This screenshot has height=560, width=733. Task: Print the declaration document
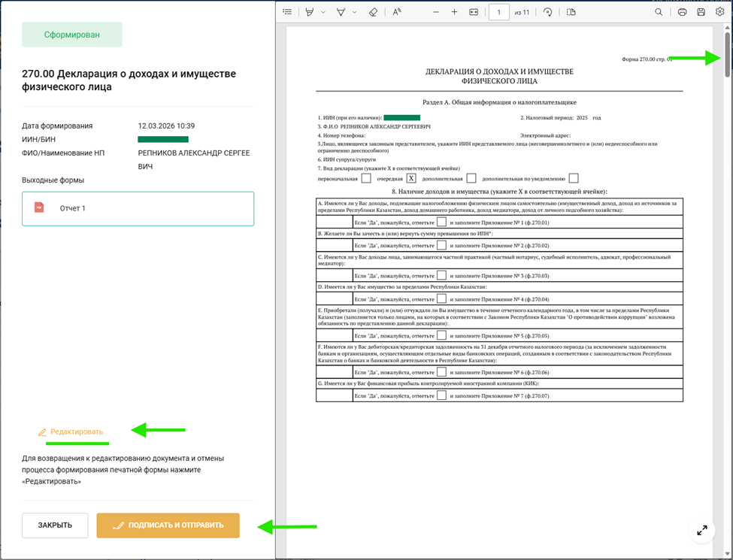click(x=682, y=12)
